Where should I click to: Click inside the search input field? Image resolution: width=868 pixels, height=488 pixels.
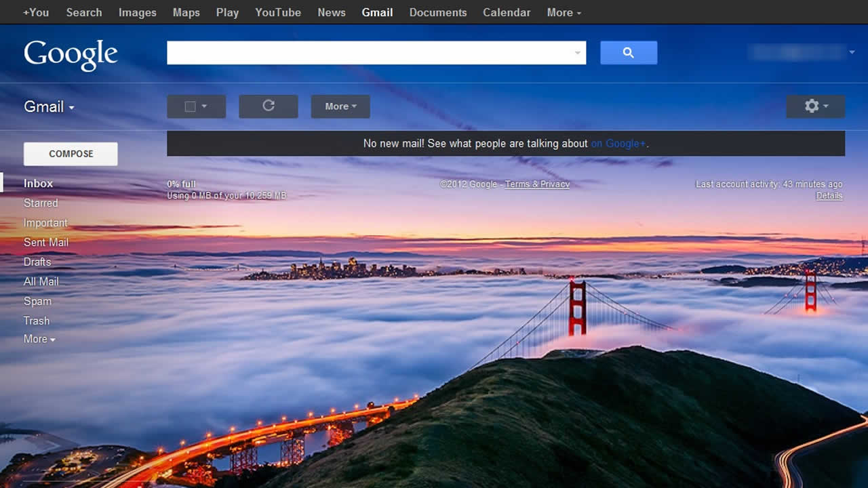[x=373, y=52]
